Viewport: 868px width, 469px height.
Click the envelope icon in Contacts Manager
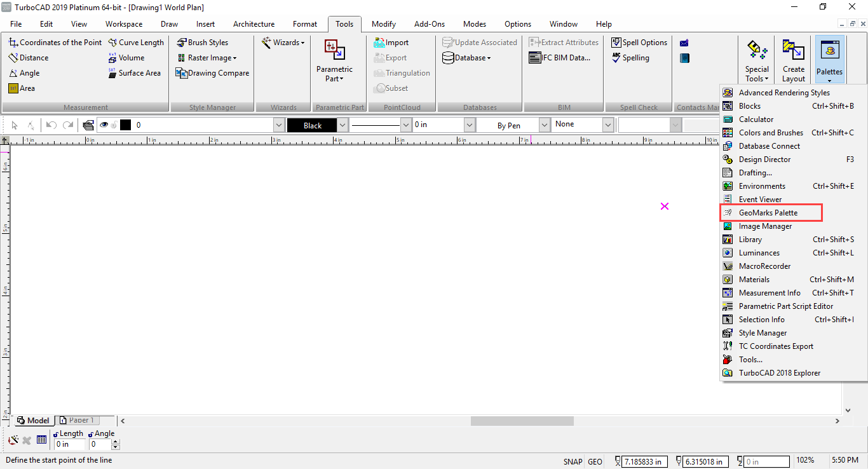coord(684,43)
